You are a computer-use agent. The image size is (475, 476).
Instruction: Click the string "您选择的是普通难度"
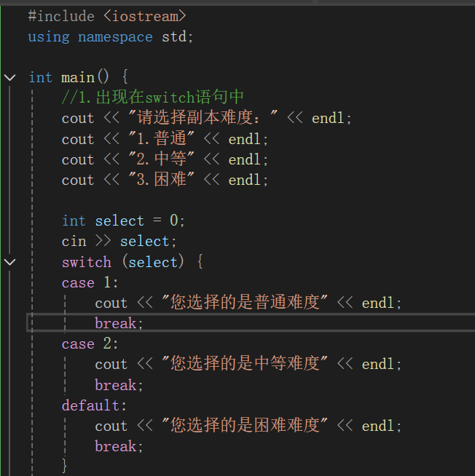point(245,303)
